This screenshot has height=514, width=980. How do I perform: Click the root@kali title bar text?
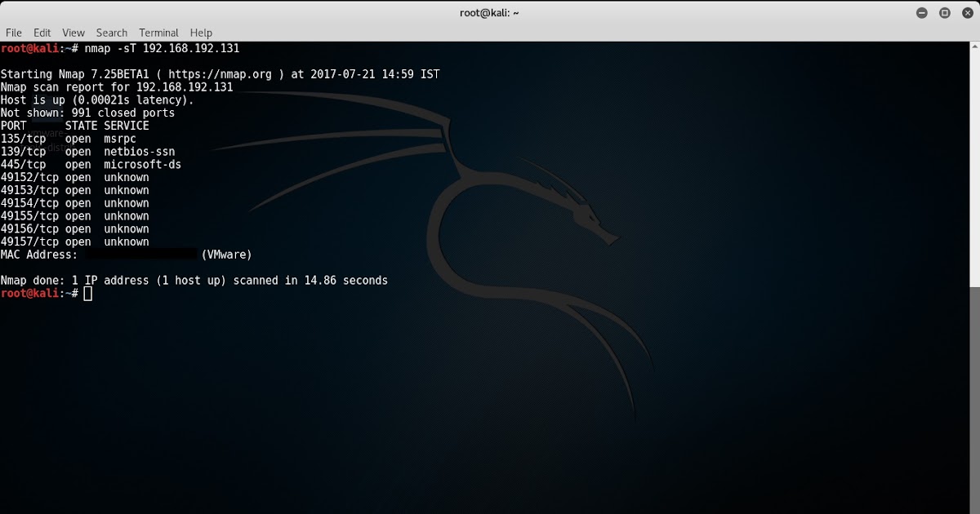[x=488, y=12]
